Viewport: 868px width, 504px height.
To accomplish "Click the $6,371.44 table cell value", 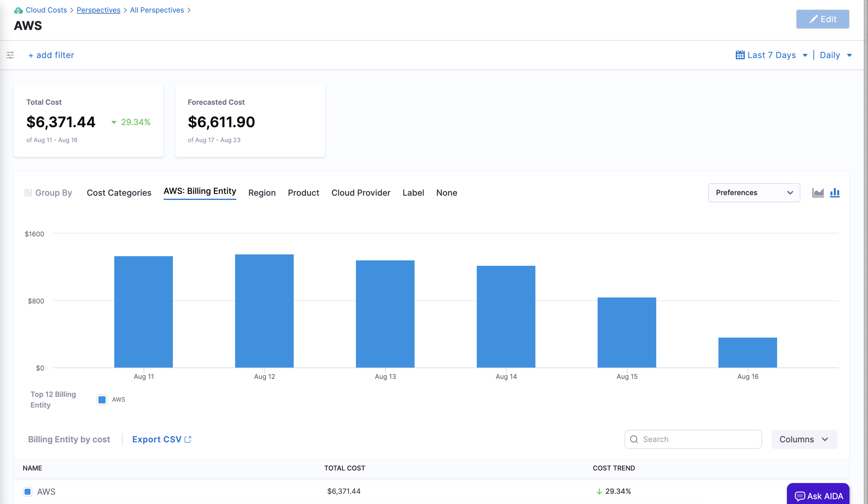I will pos(344,491).
